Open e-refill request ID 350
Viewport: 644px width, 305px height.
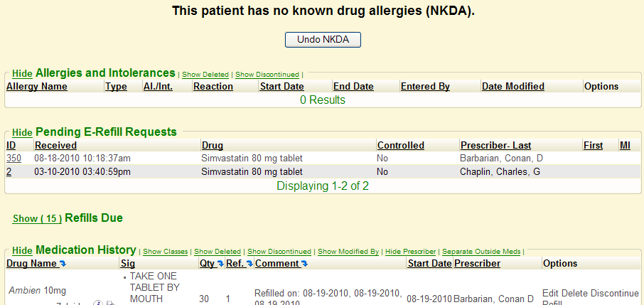pos(14,158)
